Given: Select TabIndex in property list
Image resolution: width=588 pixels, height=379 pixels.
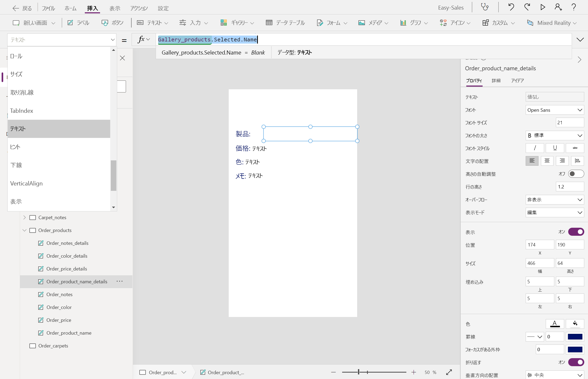Looking at the screenshot, I should 59,111.
